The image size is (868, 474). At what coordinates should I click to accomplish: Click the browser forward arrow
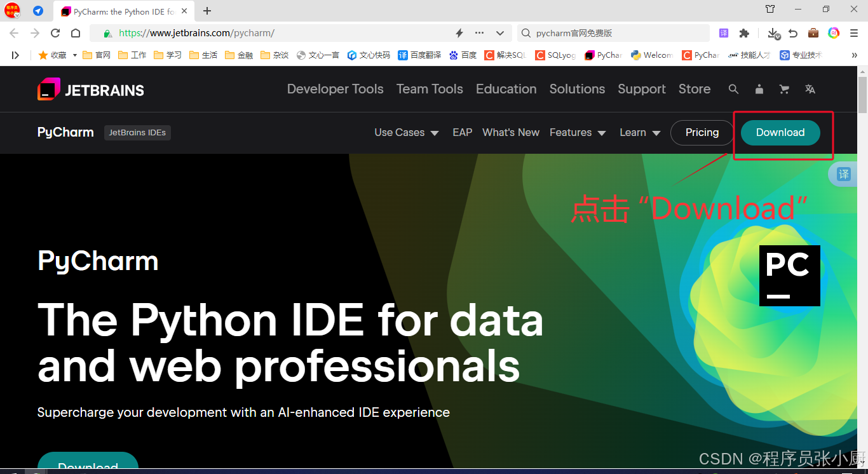[35, 33]
